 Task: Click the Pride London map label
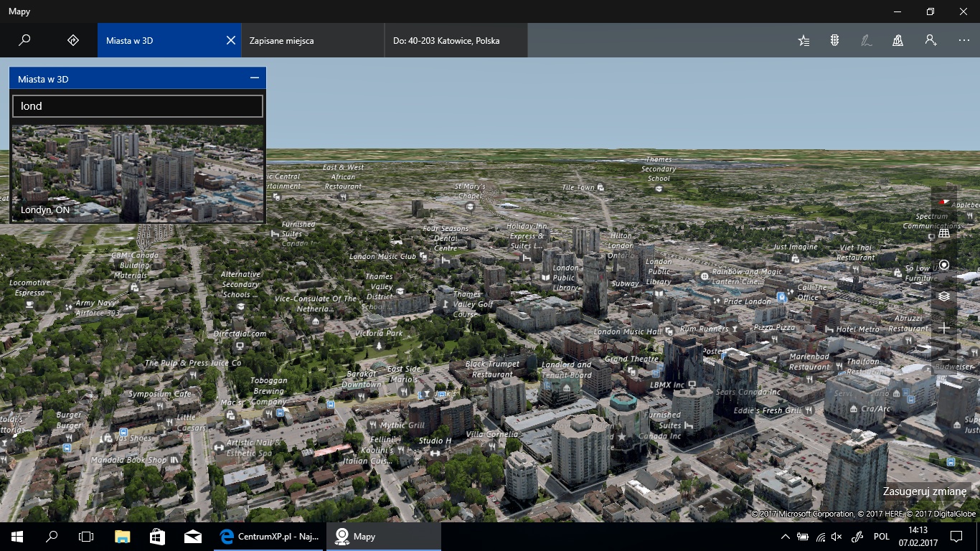click(748, 301)
